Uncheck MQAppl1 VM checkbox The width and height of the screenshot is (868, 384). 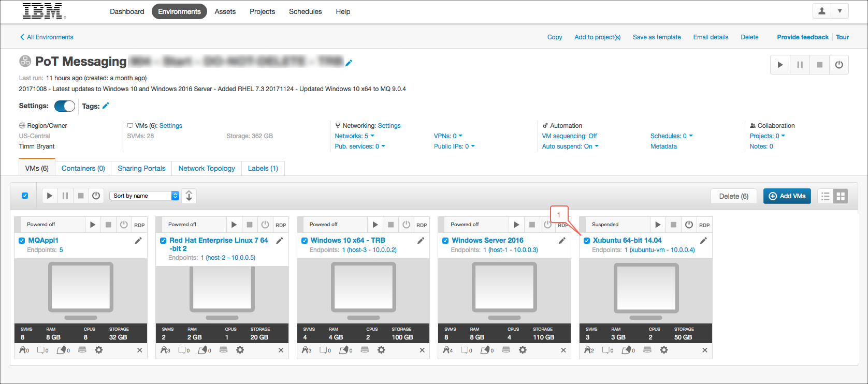coord(22,241)
